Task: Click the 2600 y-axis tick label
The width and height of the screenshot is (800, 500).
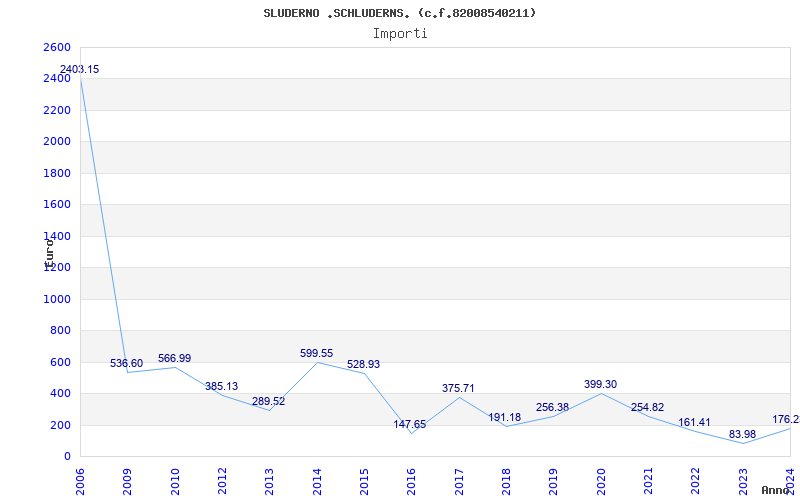Action: coord(57,47)
